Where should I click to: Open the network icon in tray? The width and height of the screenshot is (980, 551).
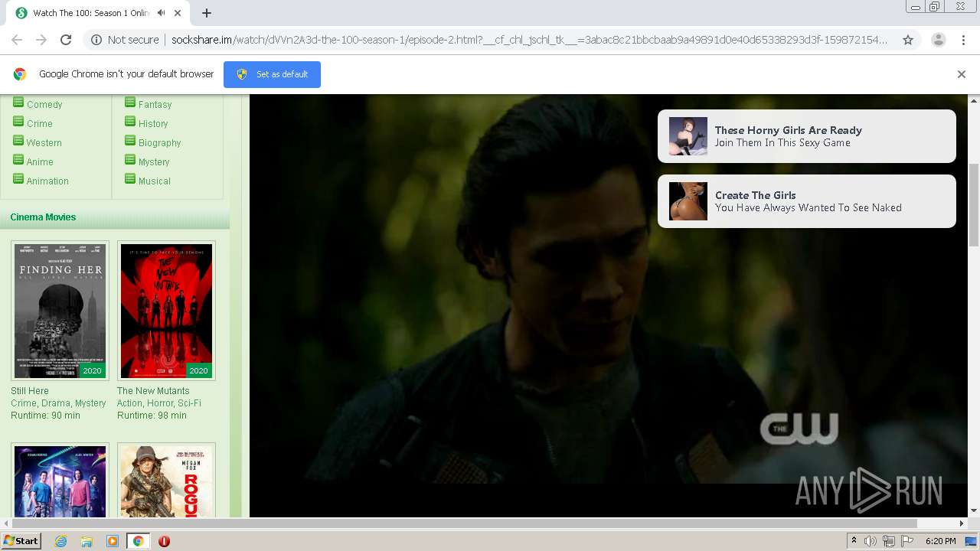tap(889, 541)
